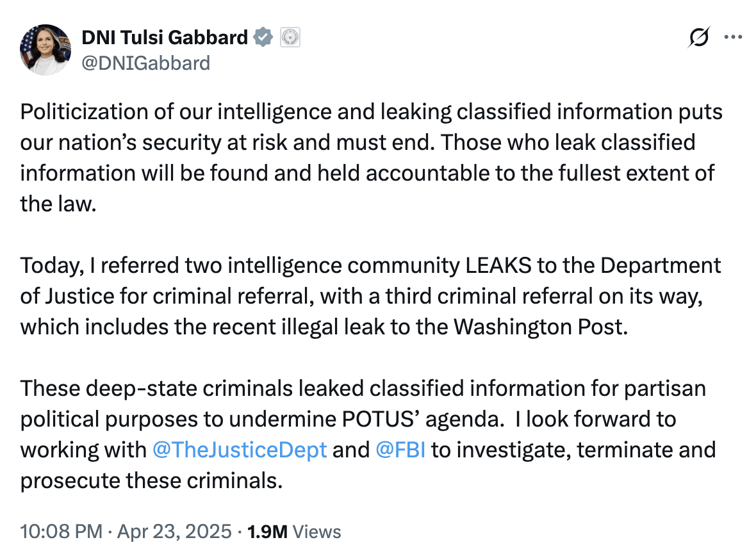
Task: Click the government affiliation seal badge
Action: coord(290,38)
